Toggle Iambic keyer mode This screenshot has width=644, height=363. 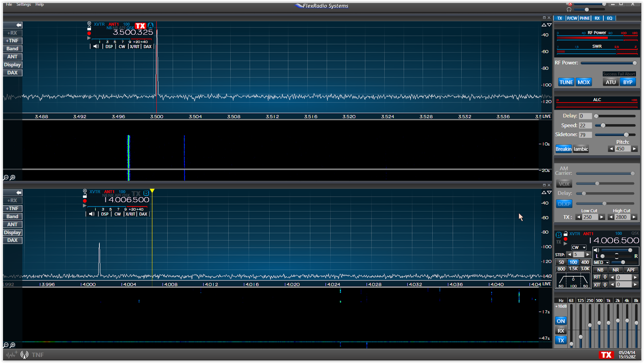[581, 149]
